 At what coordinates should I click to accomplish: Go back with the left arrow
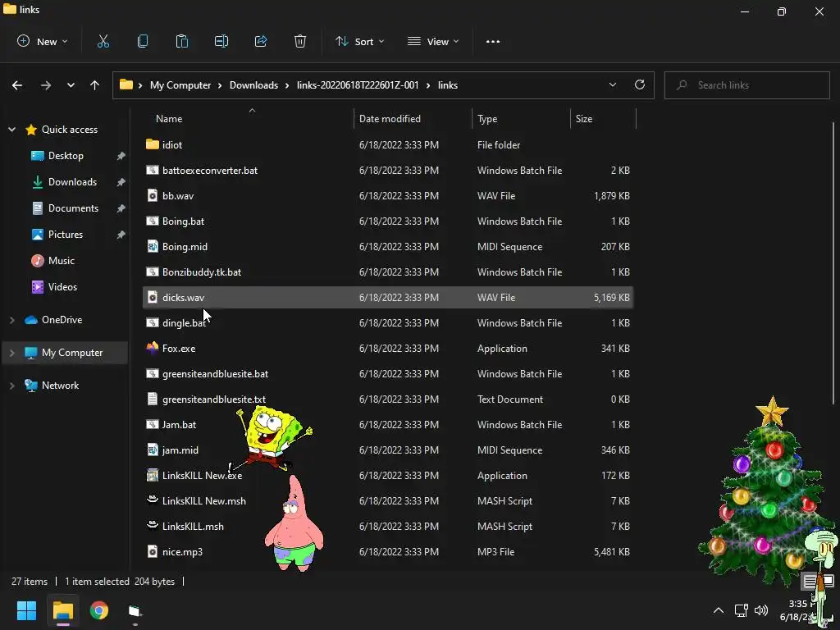coord(17,85)
